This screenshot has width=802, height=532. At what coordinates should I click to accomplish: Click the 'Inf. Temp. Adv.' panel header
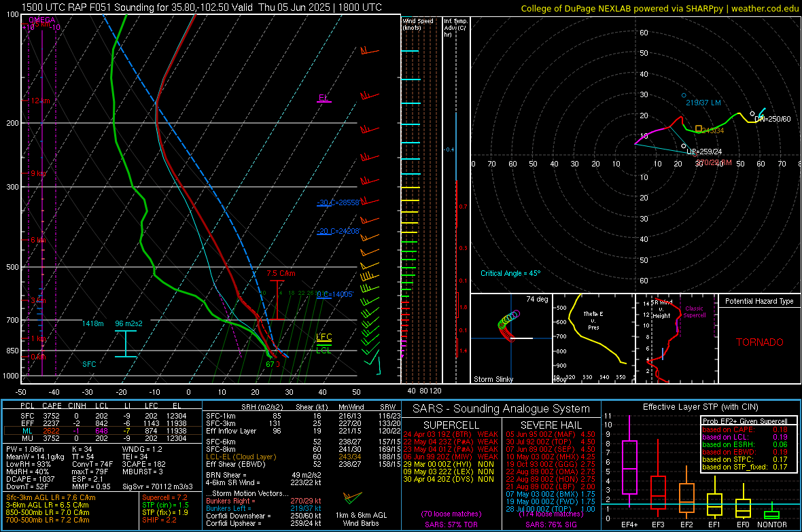[x=455, y=28]
